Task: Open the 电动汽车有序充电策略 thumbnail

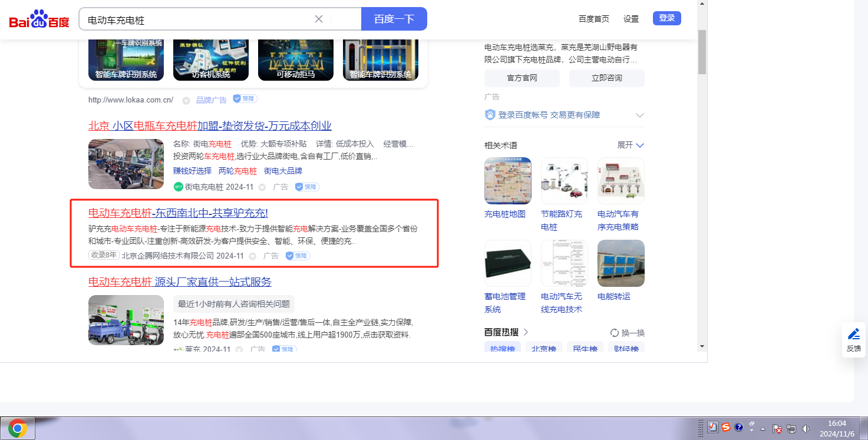Action: [621, 181]
